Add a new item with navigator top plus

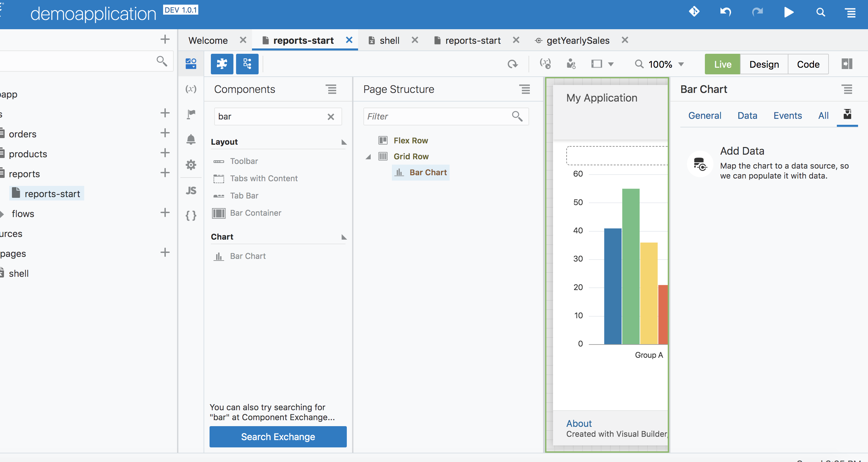pos(165,39)
